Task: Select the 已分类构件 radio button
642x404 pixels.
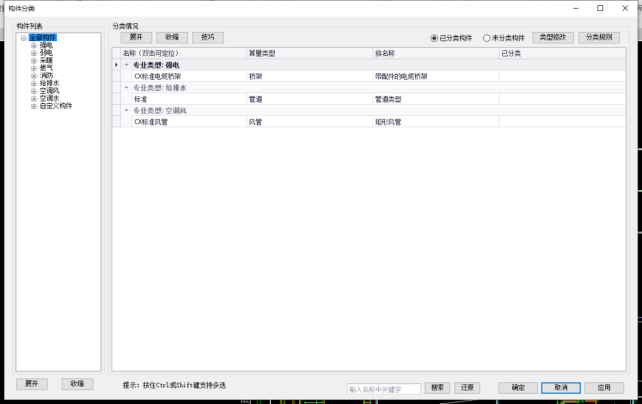Action: click(x=435, y=38)
